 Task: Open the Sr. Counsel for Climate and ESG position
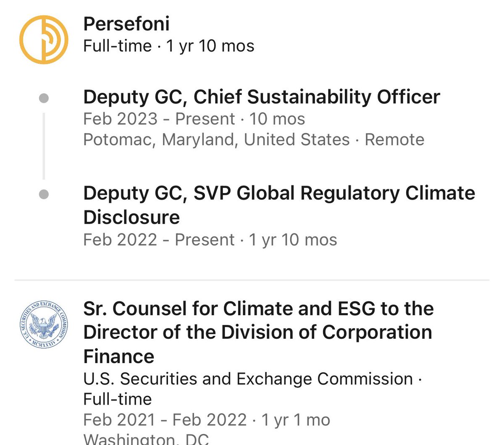click(258, 332)
